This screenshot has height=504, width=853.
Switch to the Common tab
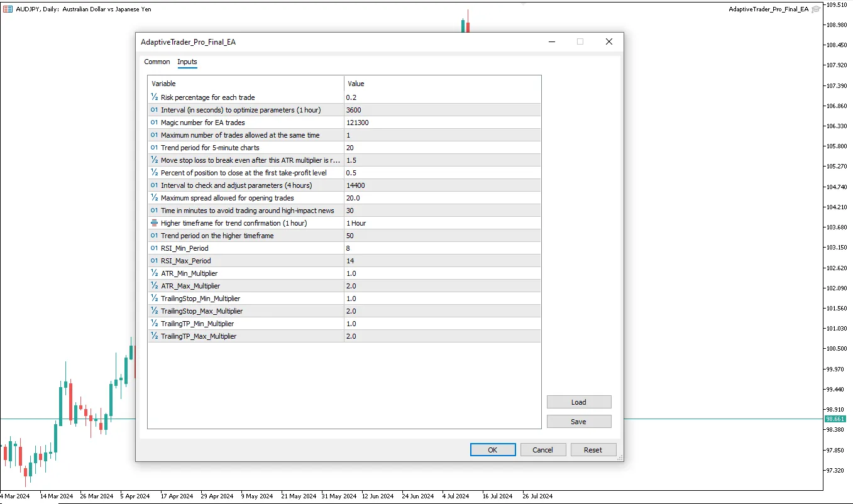pos(157,62)
